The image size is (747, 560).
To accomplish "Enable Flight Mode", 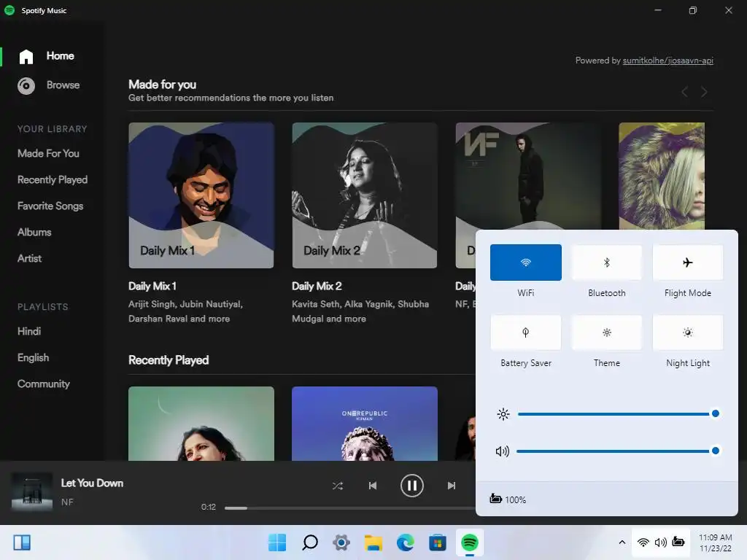I will click(x=688, y=262).
